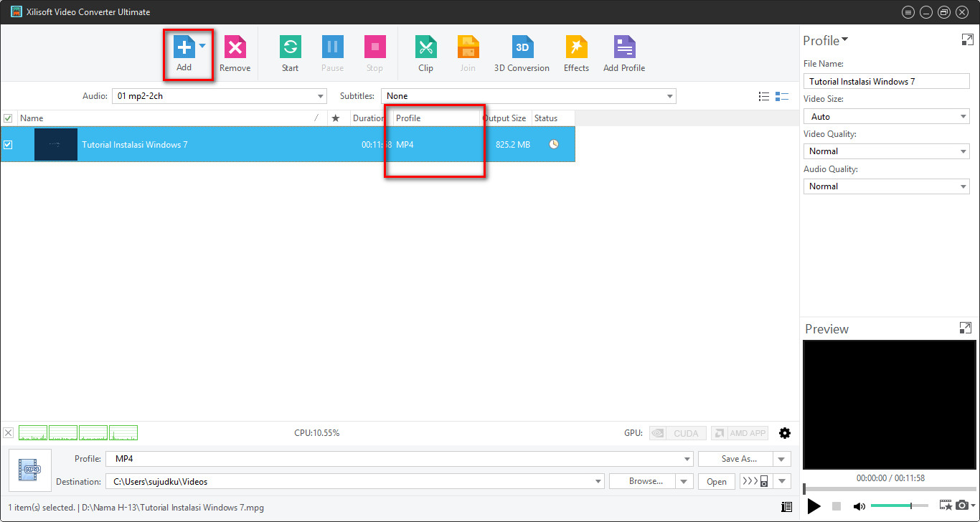Stop the preview playback

point(836,506)
